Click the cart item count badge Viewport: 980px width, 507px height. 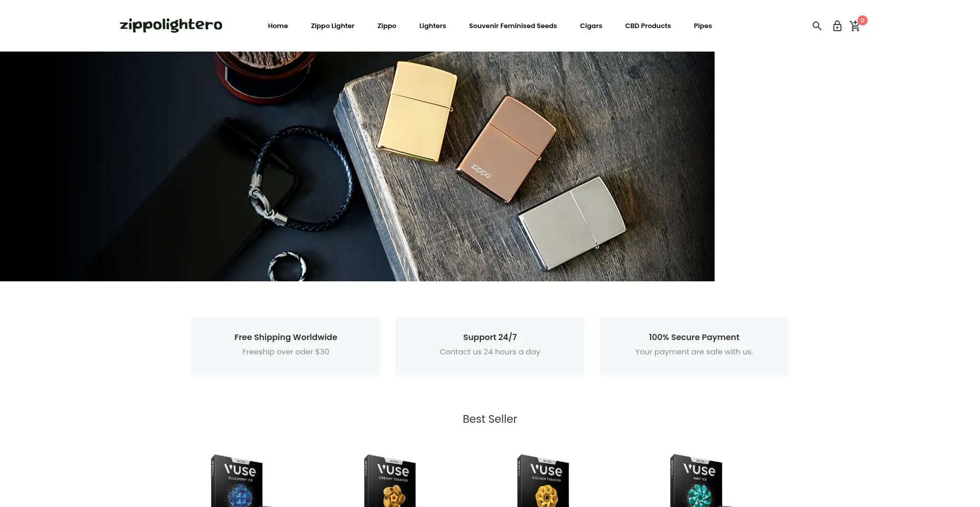point(863,20)
